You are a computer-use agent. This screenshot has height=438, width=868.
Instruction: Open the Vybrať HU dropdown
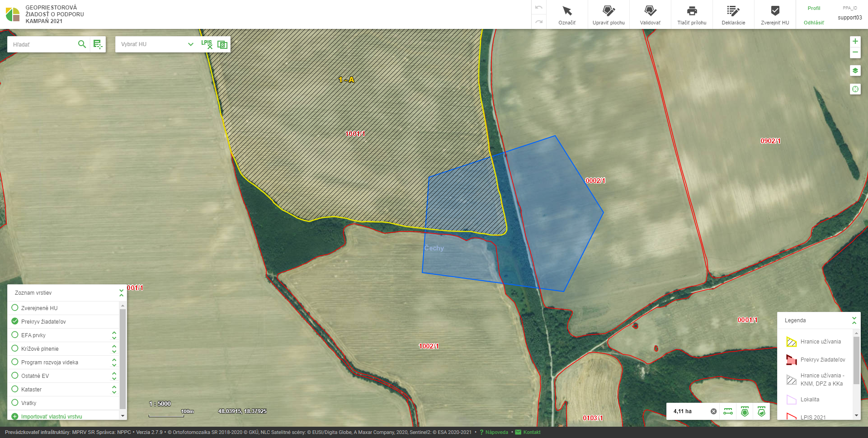pyautogui.click(x=157, y=44)
